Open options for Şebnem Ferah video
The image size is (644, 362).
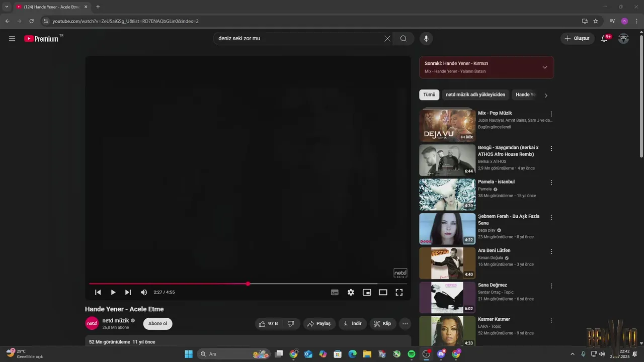pyautogui.click(x=551, y=217)
